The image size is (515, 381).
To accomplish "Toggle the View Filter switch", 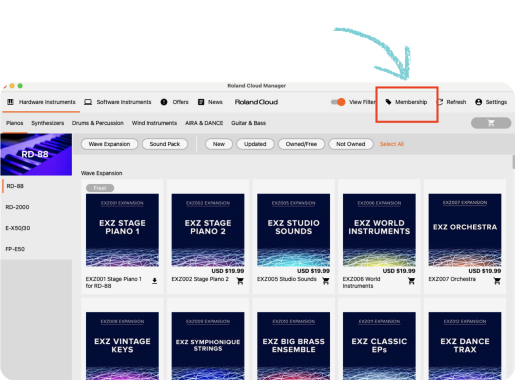I will tap(338, 102).
